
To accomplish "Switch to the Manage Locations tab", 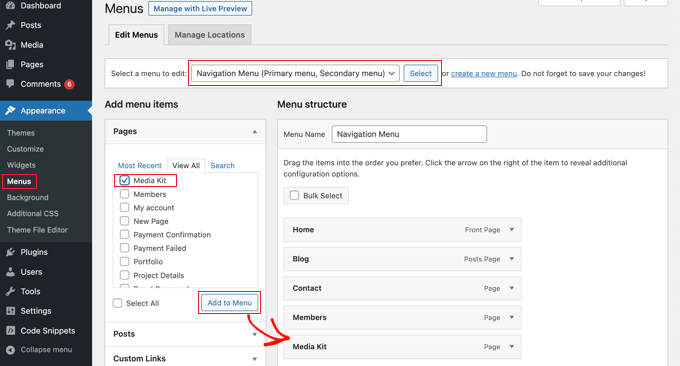I will (x=209, y=35).
